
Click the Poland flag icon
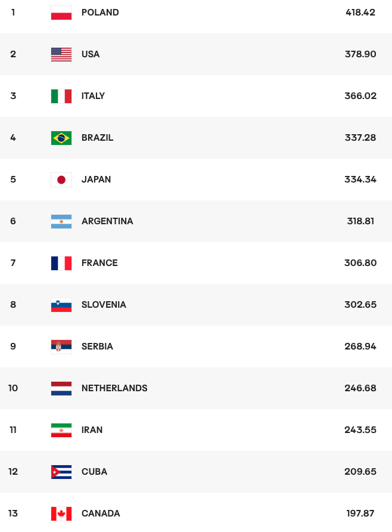tap(61, 13)
